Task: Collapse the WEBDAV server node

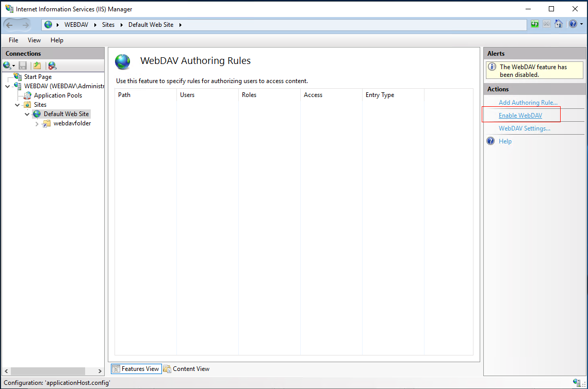Action: click(8, 86)
